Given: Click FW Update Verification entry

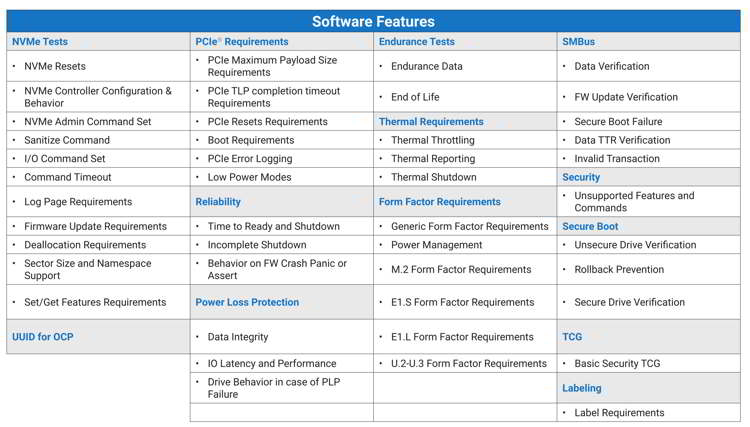Looking at the screenshot, I should pos(626,97).
